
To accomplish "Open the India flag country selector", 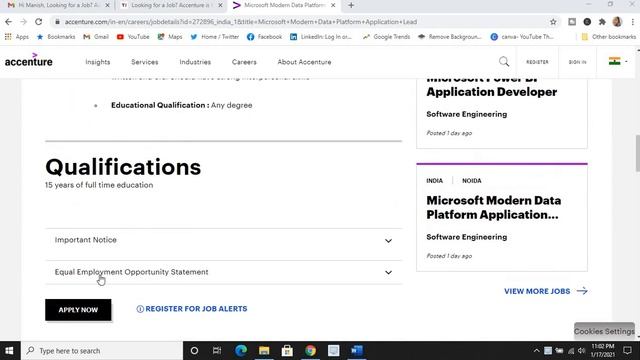I will click(x=618, y=62).
